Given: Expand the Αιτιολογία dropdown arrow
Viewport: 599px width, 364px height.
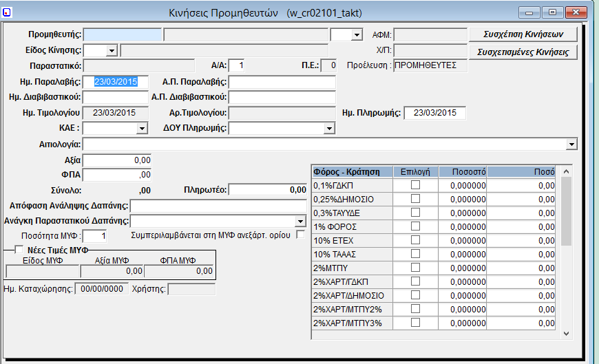Looking at the screenshot, I should (x=571, y=144).
